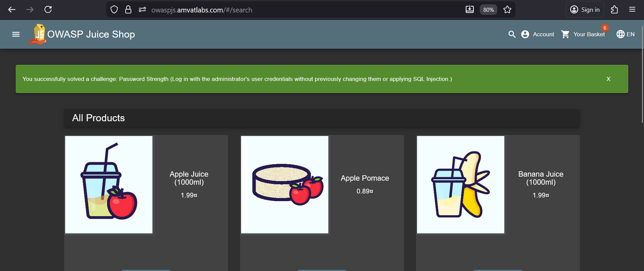Click the site security padlock icon
Viewport: 644px width, 271px height.
click(128, 10)
